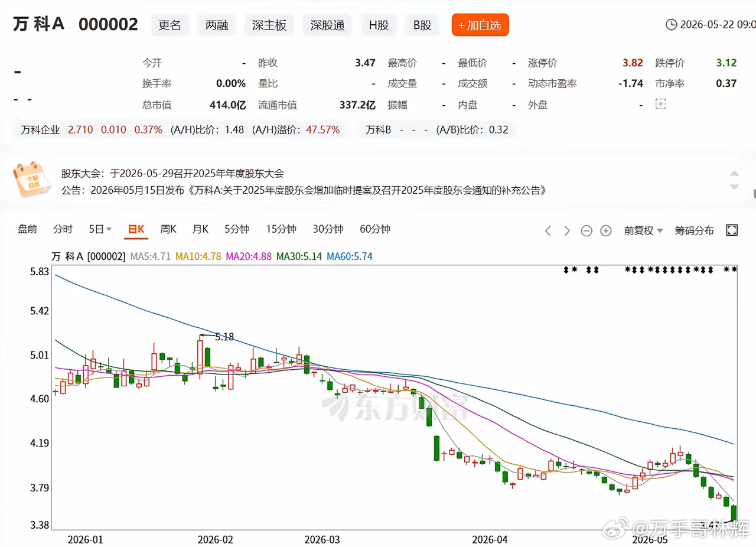Click the 加自选 add-to-watchlist button
This screenshot has width=756, height=547.
480,25
